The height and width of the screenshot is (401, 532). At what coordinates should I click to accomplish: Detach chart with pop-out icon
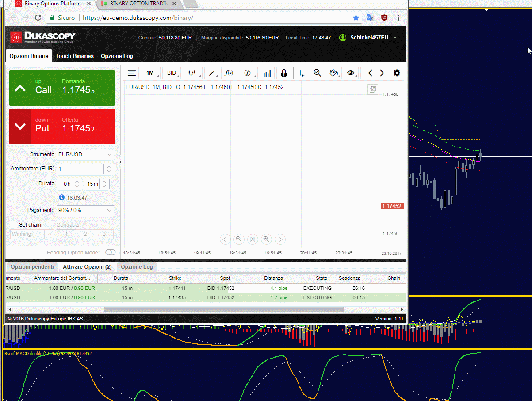tap(373, 89)
